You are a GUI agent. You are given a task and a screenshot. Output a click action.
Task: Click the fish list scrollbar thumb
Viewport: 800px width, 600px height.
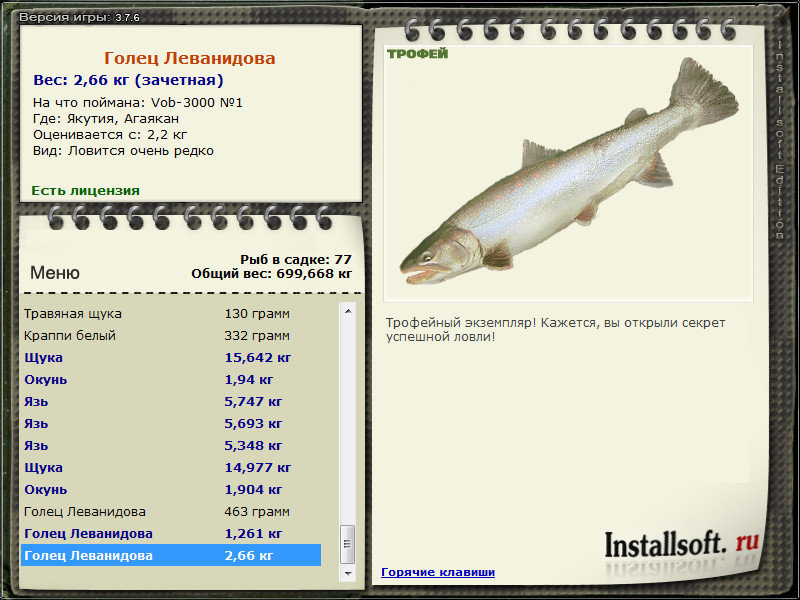[348, 544]
